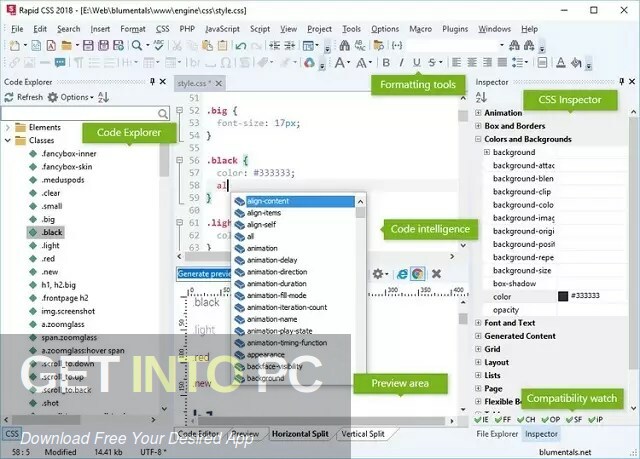This screenshot has width=640, height=459.
Task: Expand the background property node
Action: point(487,152)
